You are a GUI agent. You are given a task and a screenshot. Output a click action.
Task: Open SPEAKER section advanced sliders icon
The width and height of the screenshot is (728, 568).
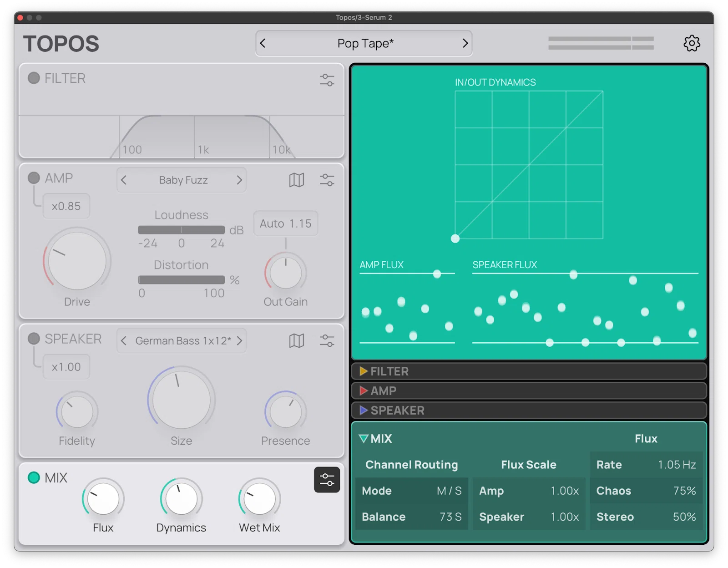pyautogui.click(x=327, y=340)
